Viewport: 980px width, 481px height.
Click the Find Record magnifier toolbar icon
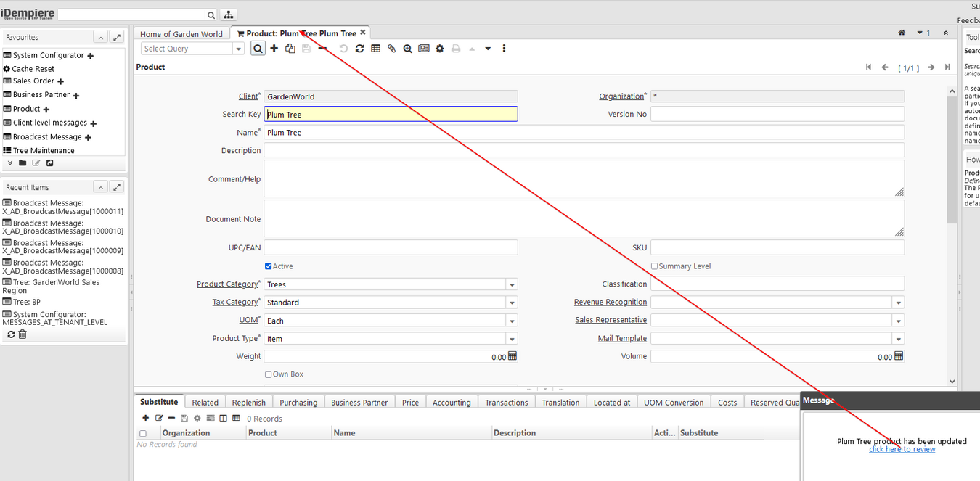(x=258, y=49)
